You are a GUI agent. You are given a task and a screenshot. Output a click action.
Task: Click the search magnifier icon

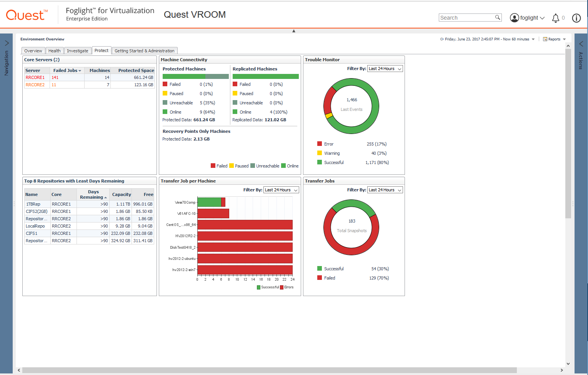497,17
